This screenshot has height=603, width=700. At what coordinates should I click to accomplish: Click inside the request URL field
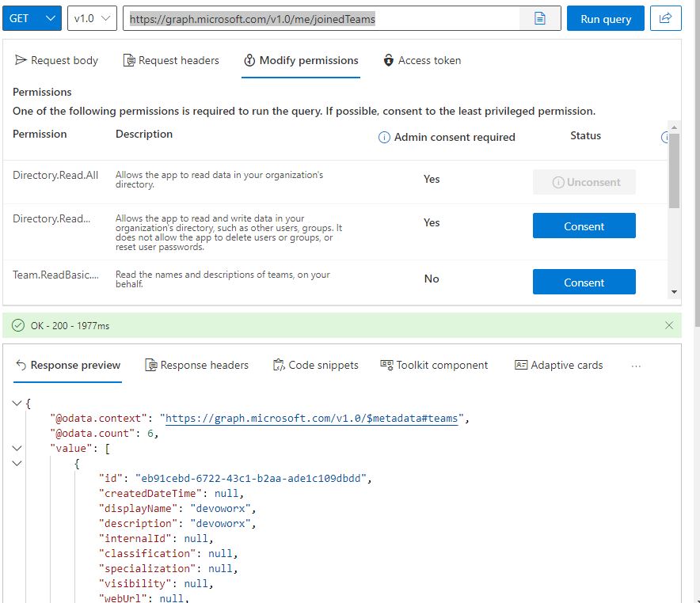[x=317, y=17]
